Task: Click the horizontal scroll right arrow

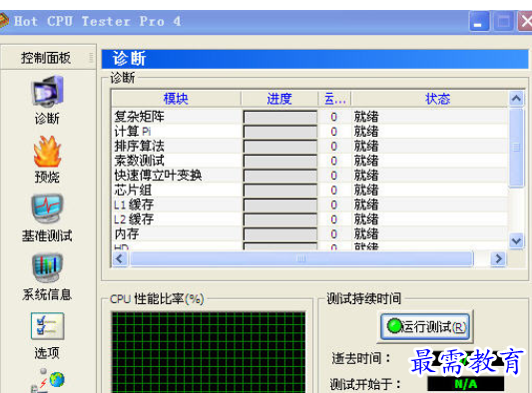Action: (x=498, y=259)
